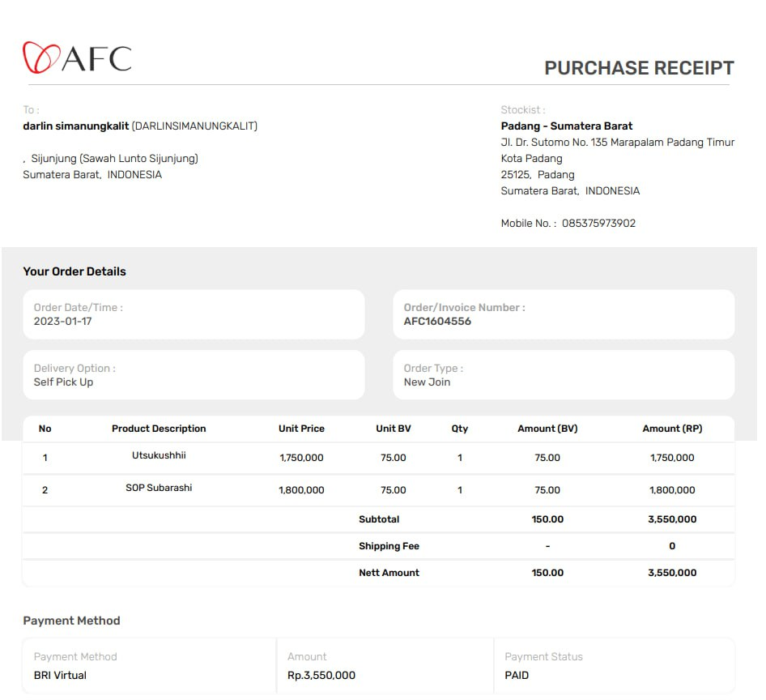Click the BRI Virtual payment method
766x700 pixels.
[x=60, y=675]
